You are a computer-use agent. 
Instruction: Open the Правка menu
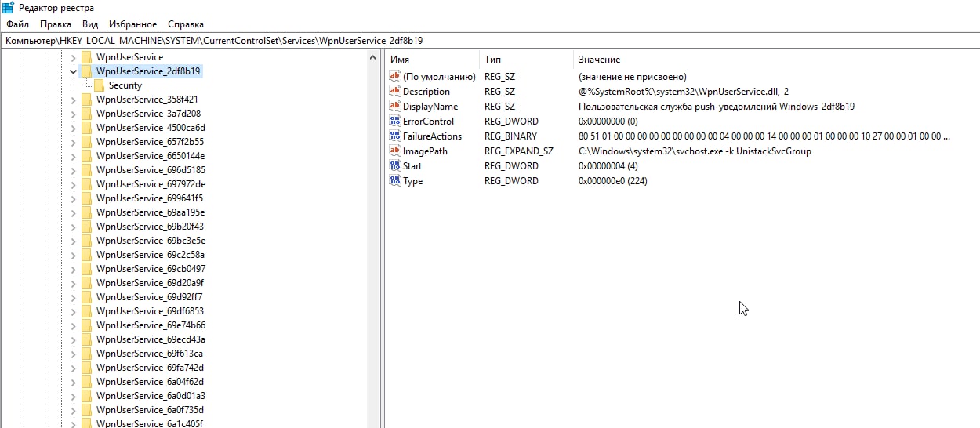coord(56,24)
